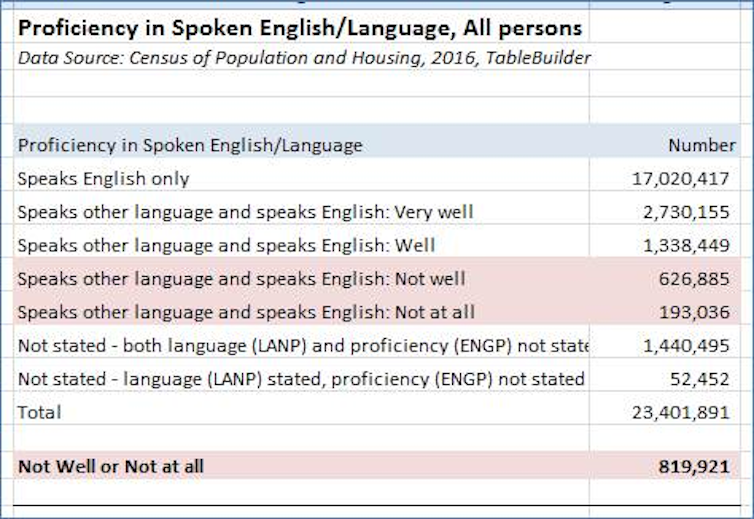Viewport: 754px width, 519px height.
Task: Click the cell containing 17,020,417
Action: click(x=682, y=179)
